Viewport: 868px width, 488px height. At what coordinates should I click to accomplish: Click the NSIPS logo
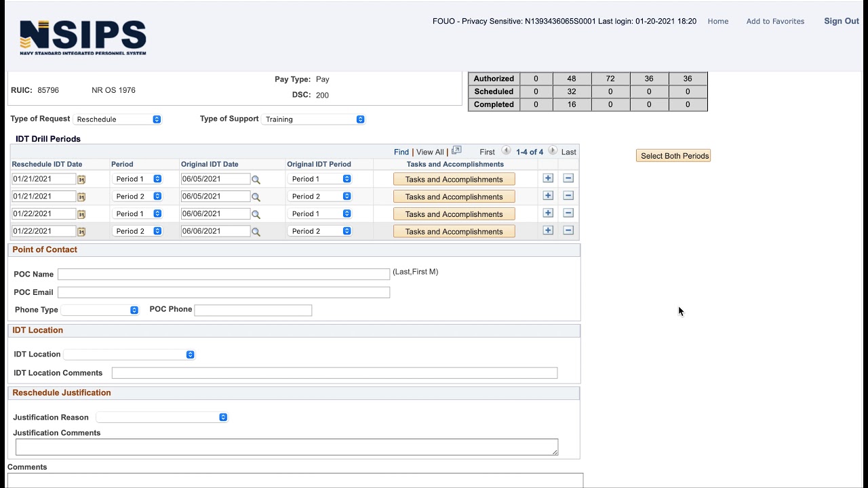coord(83,37)
